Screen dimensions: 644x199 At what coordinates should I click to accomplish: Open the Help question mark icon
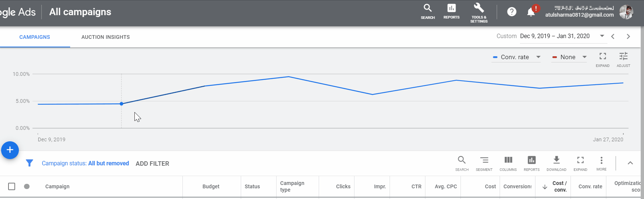click(511, 12)
